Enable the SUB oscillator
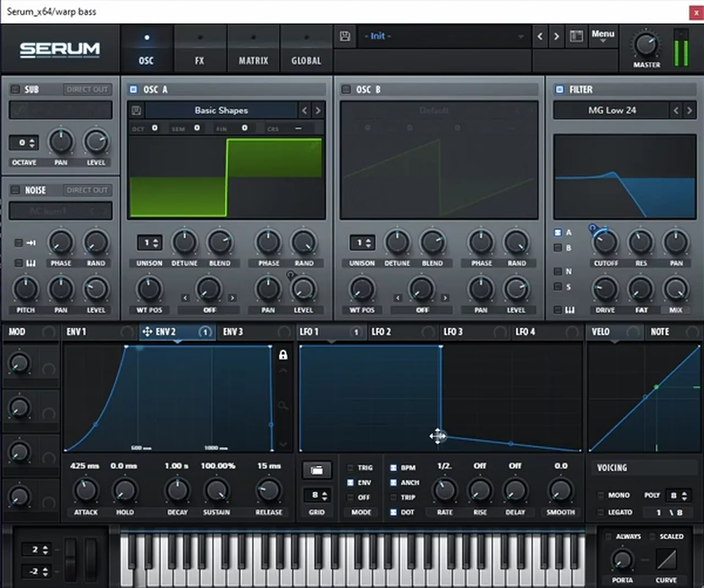The height and width of the screenshot is (588, 704). (15, 89)
